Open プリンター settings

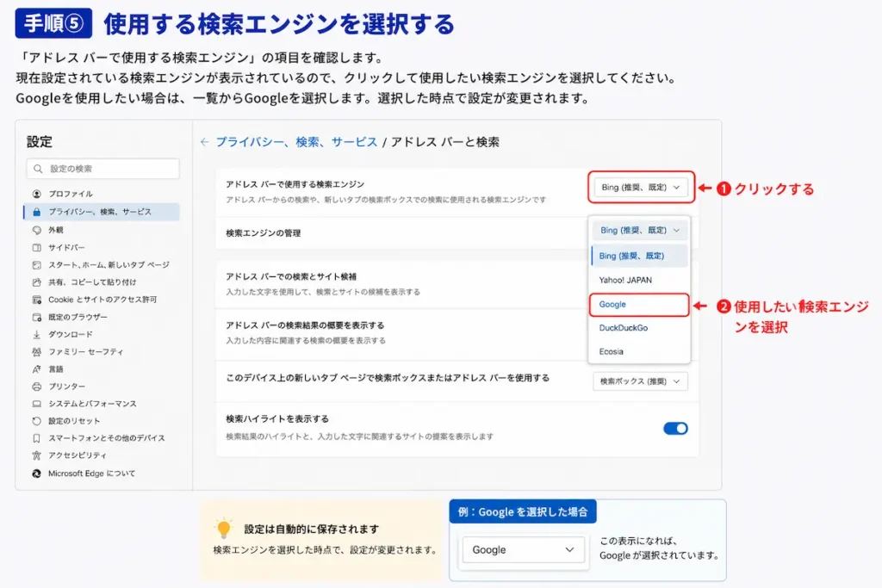tap(67, 387)
